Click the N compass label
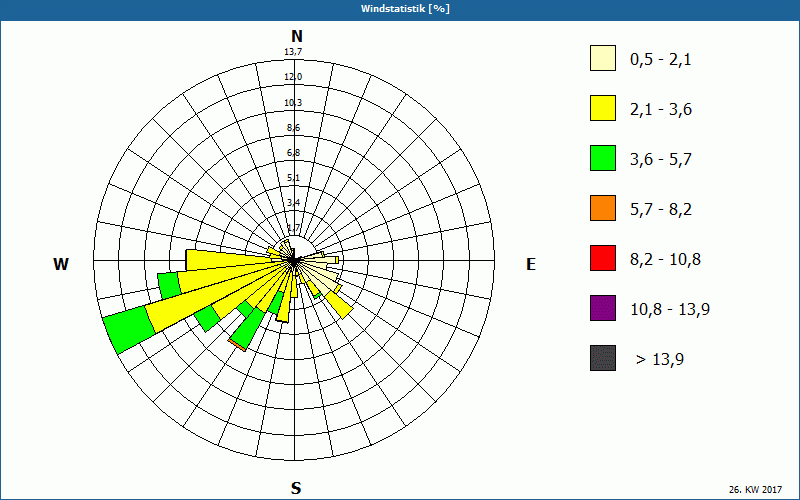800x500 pixels. coord(296,36)
